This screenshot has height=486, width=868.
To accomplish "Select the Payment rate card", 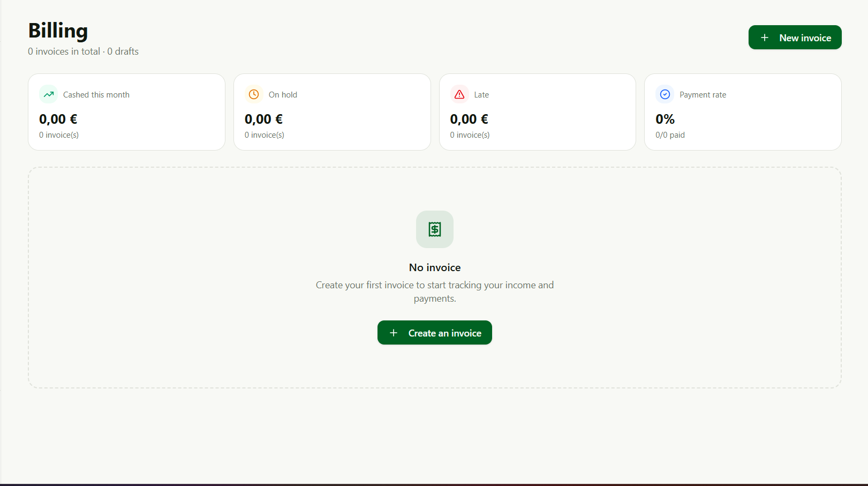I will [743, 112].
